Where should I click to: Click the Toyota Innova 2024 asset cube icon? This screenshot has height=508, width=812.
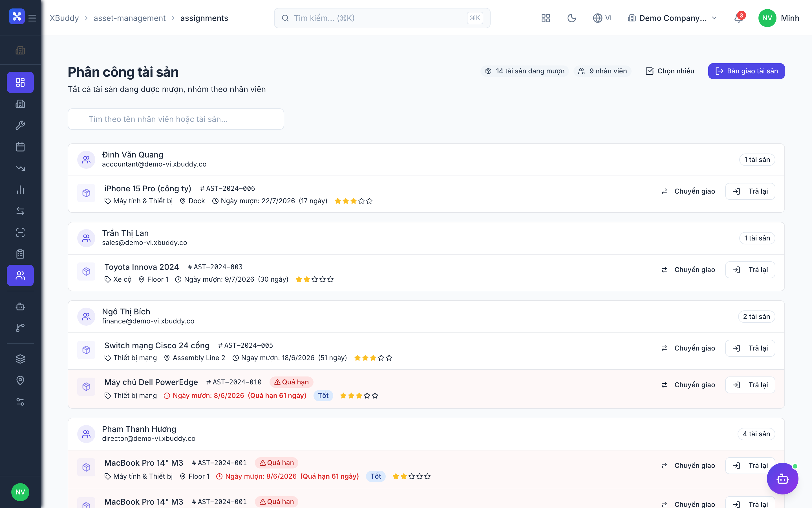tap(86, 271)
